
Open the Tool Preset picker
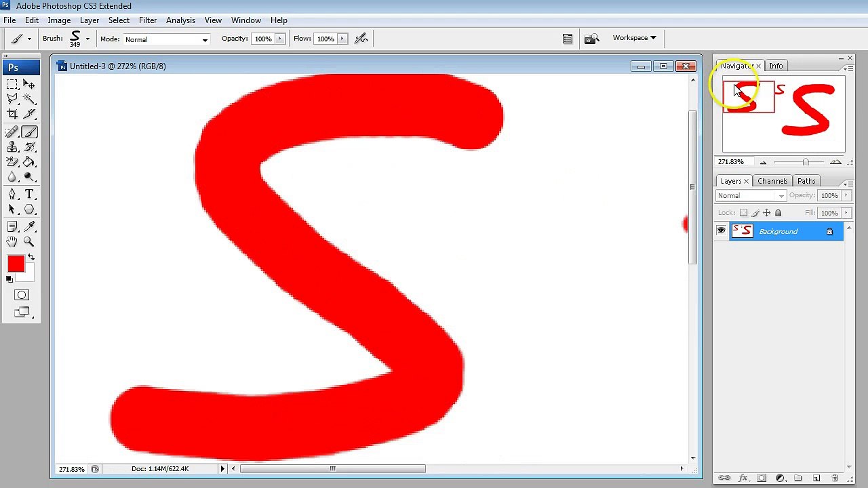coord(20,39)
